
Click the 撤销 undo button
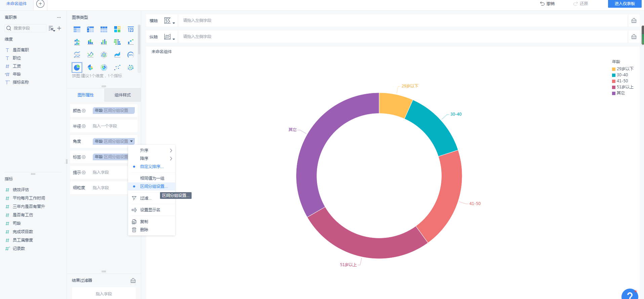(x=547, y=4)
